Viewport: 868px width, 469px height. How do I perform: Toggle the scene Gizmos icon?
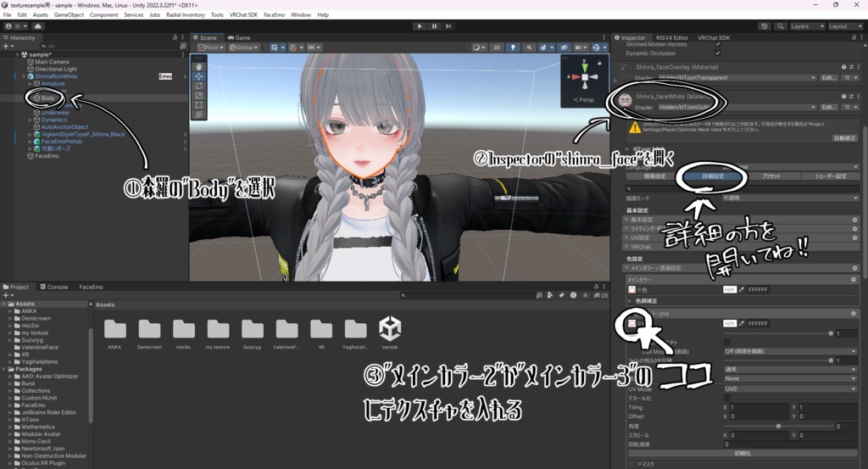coord(596,47)
